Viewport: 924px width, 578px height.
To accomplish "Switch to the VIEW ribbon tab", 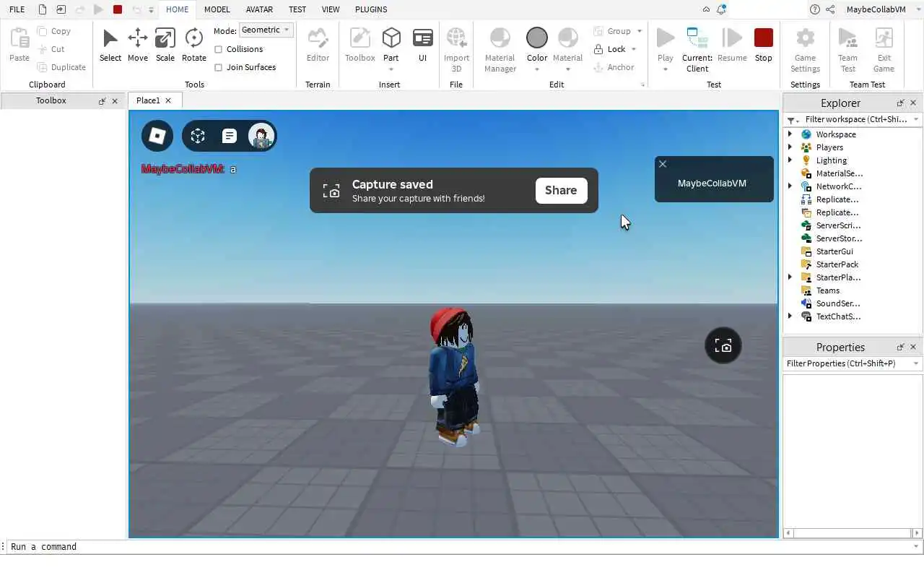I will (x=331, y=9).
